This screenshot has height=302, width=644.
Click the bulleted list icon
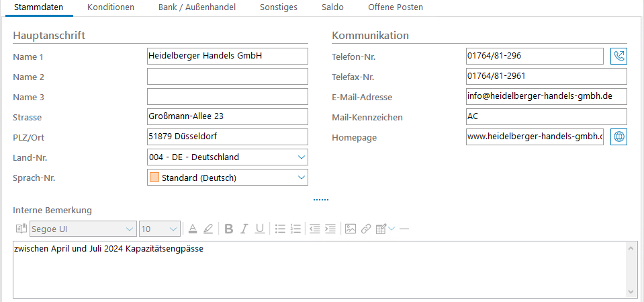pos(280,229)
